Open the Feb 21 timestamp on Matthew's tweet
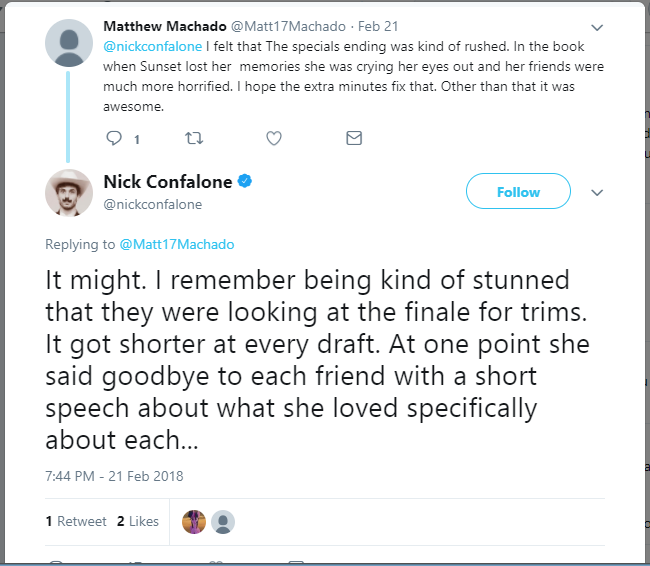 pos(377,27)
